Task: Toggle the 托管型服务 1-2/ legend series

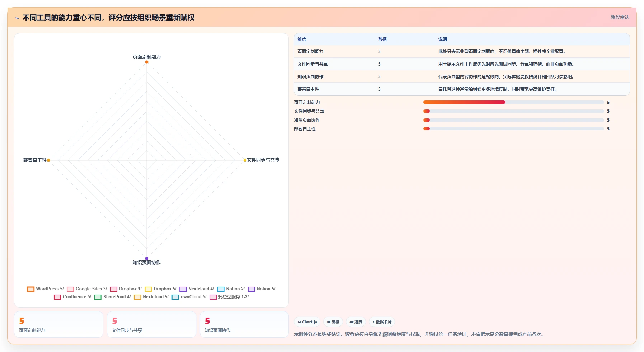Action: tap(229, 297)
